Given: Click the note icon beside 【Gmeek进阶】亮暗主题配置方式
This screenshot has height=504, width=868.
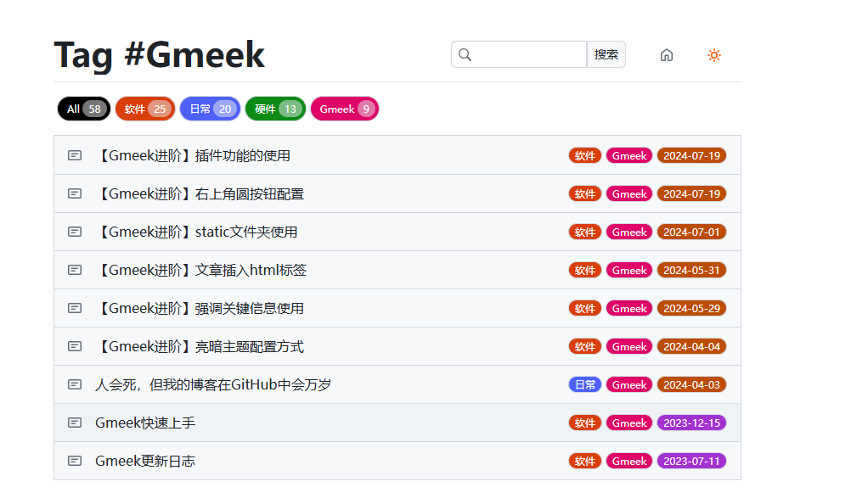Looking at the screenshot, I should (x=75, y=346).
